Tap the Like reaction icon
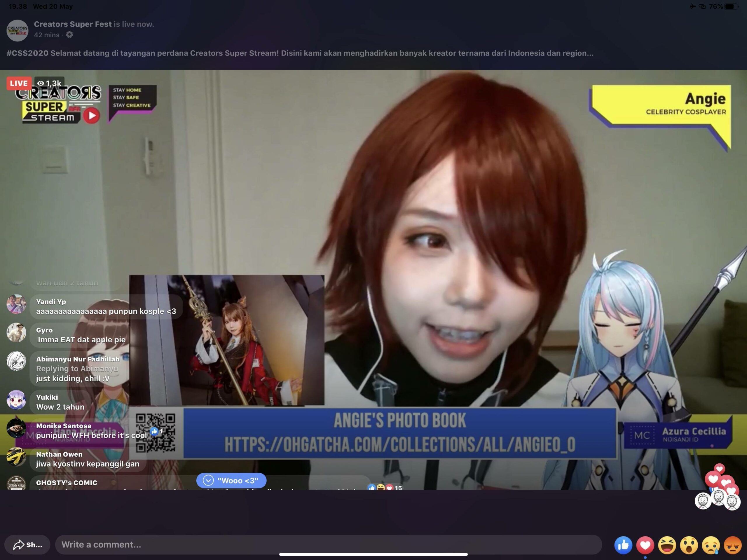The image size is (747, 560). [623, 545]
